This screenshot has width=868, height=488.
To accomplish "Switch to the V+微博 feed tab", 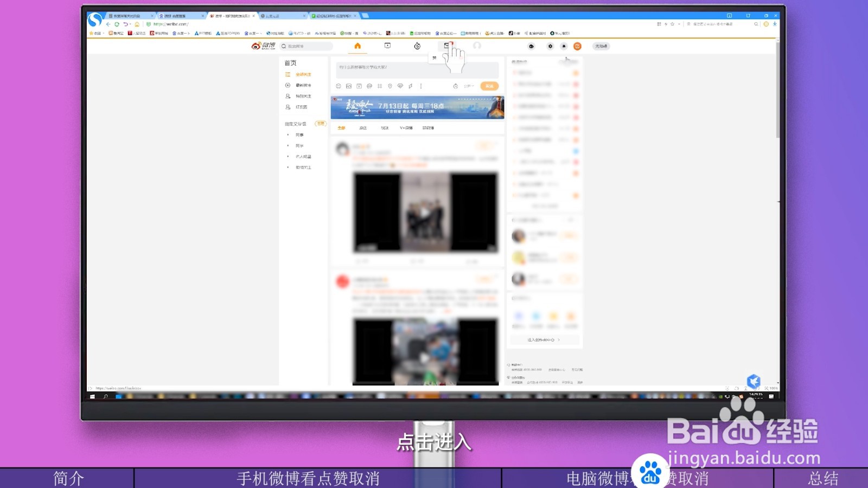I will click(406, 128).
